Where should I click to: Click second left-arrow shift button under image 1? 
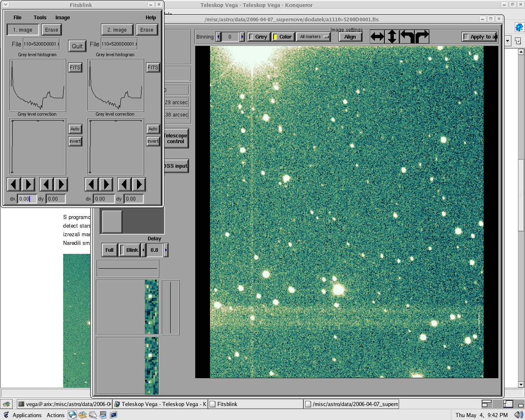(46, 185)
